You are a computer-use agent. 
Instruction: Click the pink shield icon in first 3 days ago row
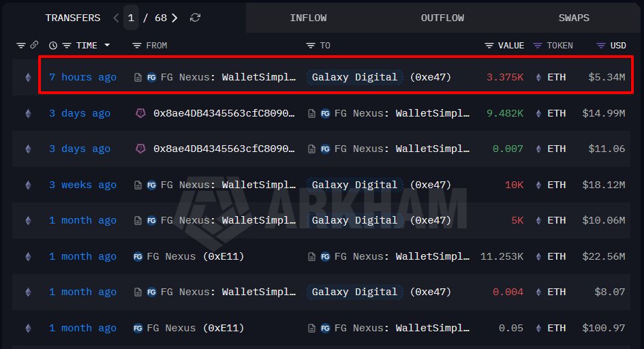[x=140, y=113]
